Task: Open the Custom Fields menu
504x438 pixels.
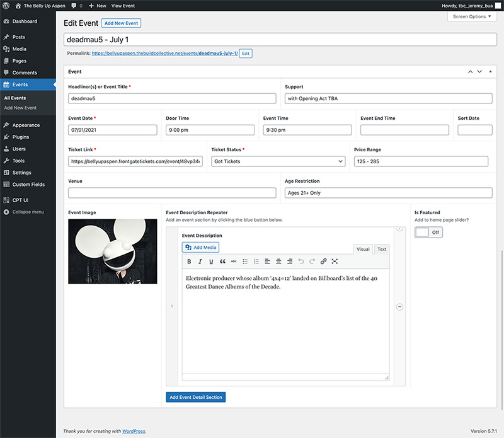Action: click(28, 185)
